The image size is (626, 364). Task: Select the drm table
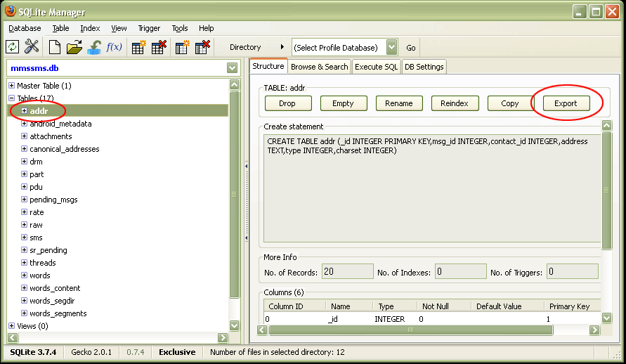36,162
